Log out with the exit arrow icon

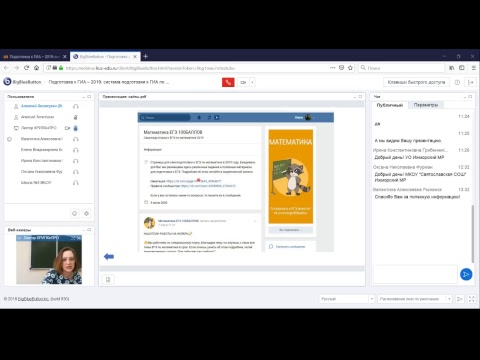(x=471, y=82)
